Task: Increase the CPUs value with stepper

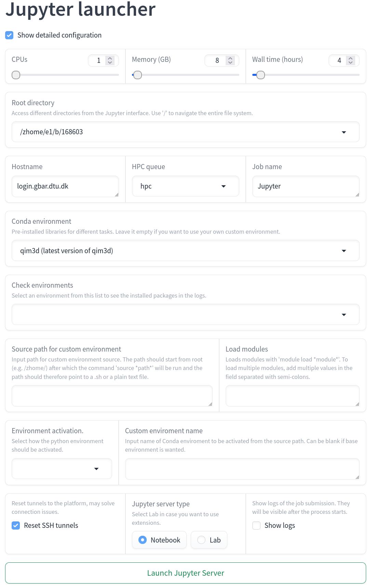Action: click(110, 58)
